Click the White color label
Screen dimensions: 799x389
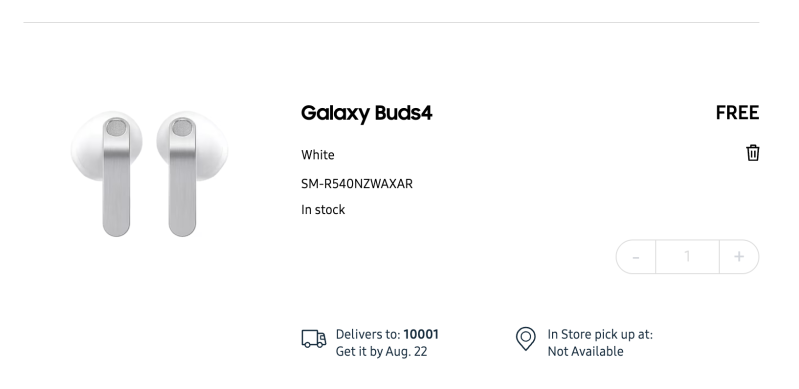[317, 155]
